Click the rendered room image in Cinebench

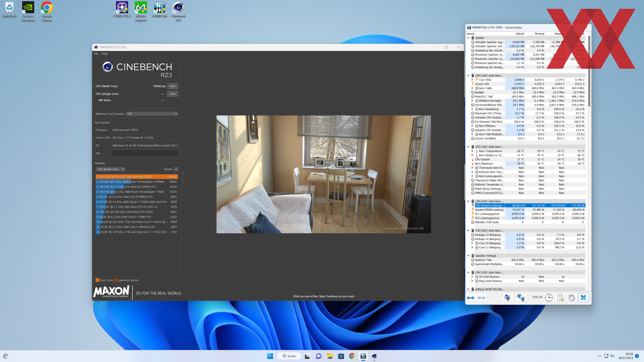(324, 174)
